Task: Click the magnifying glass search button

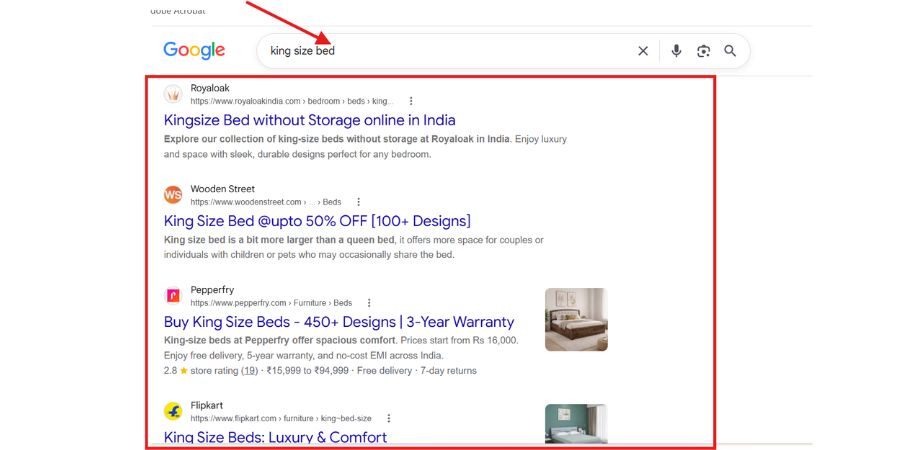Action: 730,51
